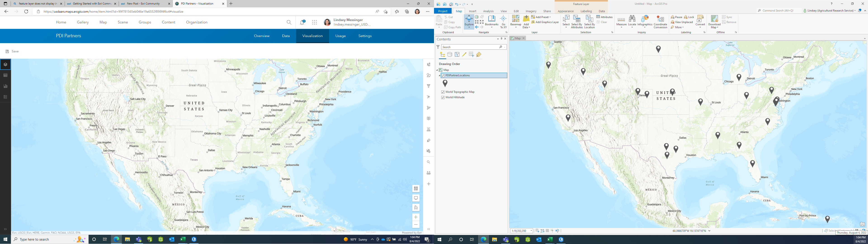Undo the last action in ArcGIS Pro

[x=457, y=4]
